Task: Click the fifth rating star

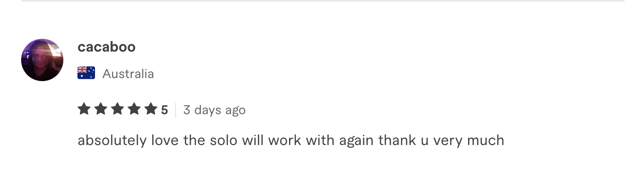Action: (x=151, y=109)
